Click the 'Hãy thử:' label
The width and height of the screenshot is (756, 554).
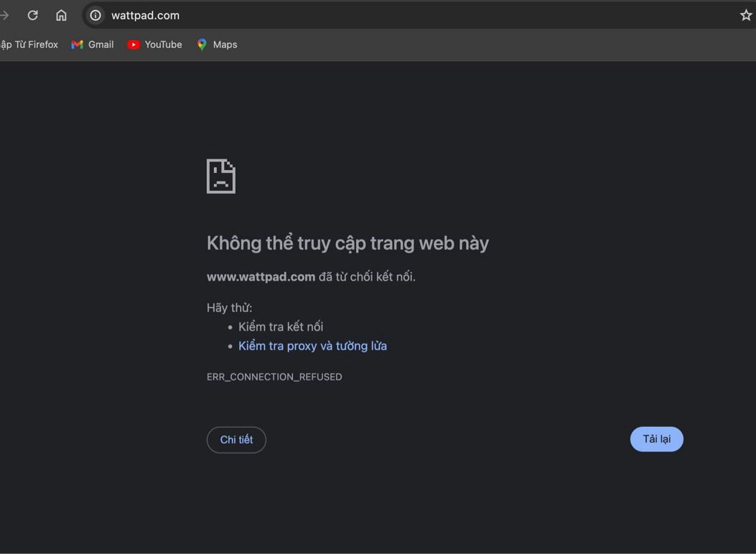(230, 308)
